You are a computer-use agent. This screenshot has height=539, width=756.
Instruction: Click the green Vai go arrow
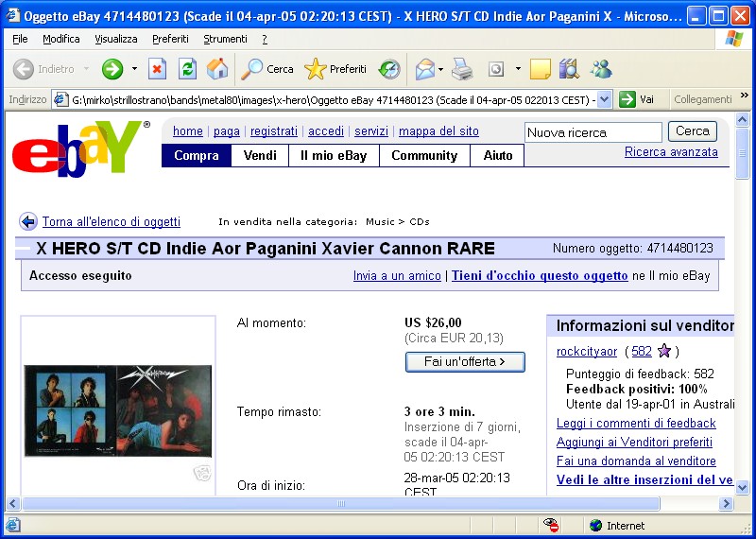[627, 99]
